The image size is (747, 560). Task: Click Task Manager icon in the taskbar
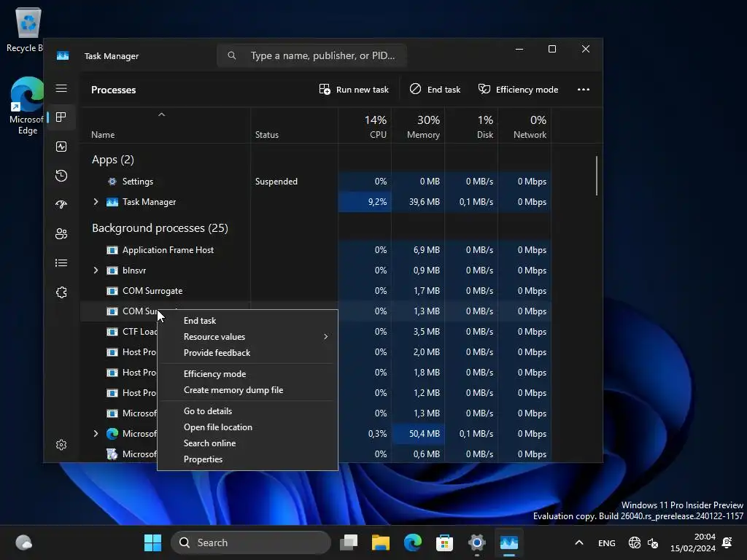[x=508, y=542]
